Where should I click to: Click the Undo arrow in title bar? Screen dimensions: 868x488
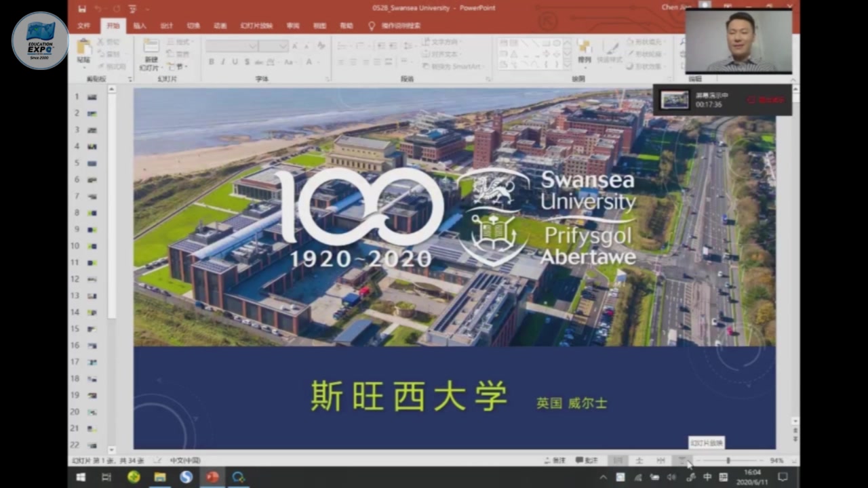pos(98,9)
